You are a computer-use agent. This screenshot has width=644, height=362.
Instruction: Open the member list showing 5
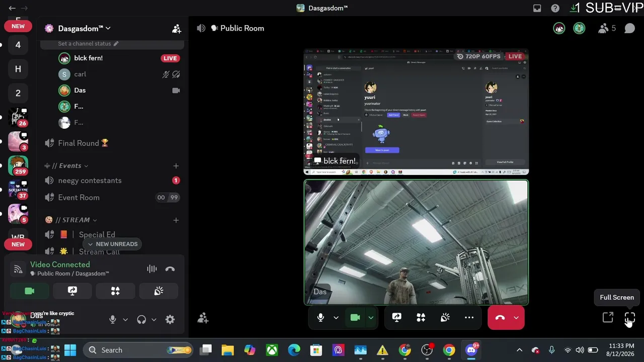(x=607, y=28)
